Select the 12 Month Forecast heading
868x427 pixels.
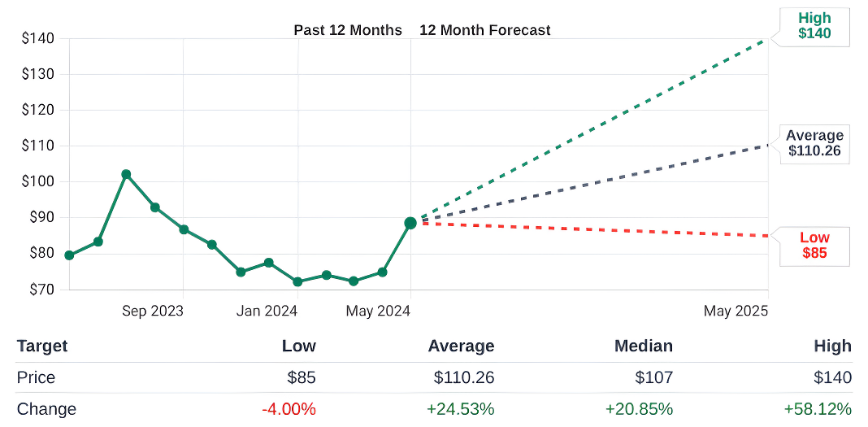(485, 30)
